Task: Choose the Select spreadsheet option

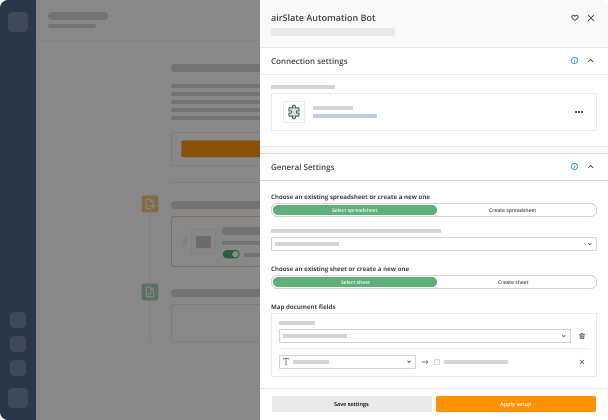Action: (354, 210)
